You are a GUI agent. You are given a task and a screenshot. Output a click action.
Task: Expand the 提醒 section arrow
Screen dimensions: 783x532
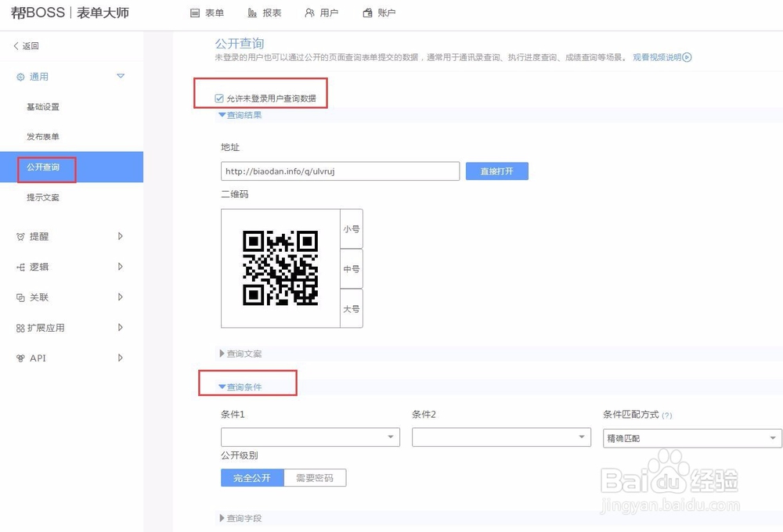click(121, 236)
